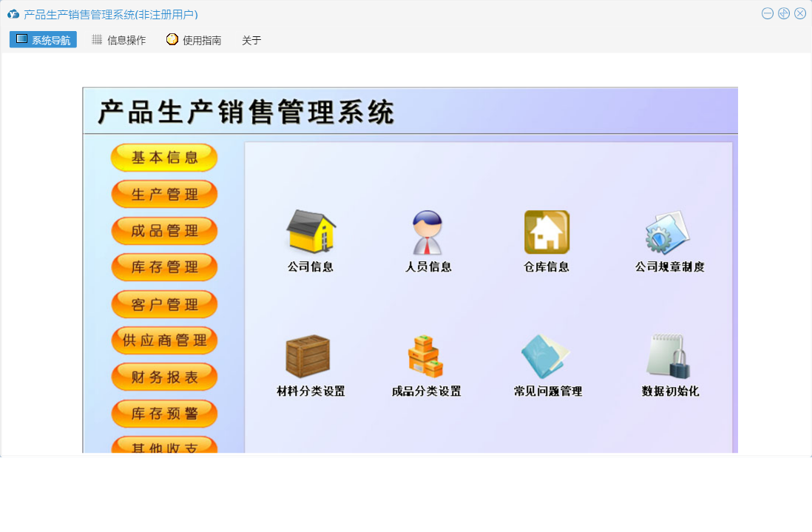The height and width of the screenshot is (532, 812).
Task: Open the 信息操作 menu label
Action: [126, 41]
